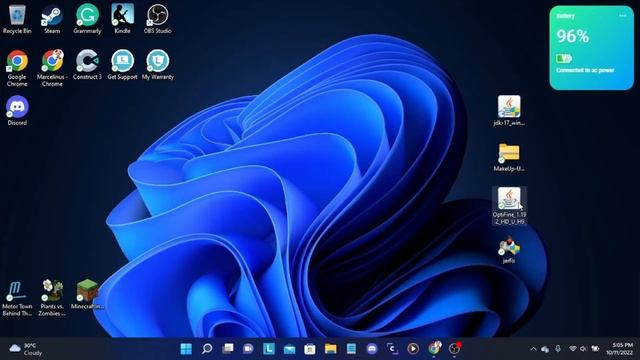Click the microphone tray icon
The height and width of the screenshot is (360, 640).
[x=558, y=349]
